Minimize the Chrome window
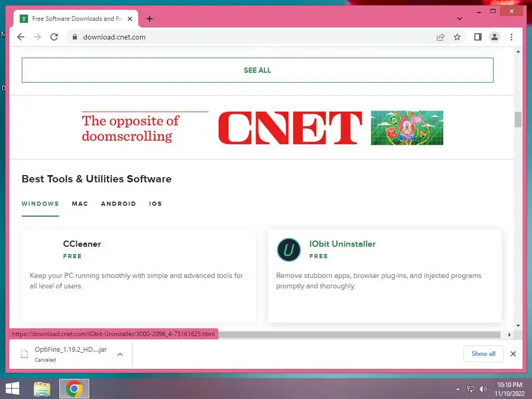 pyautogui.click(x=478, y=11)
